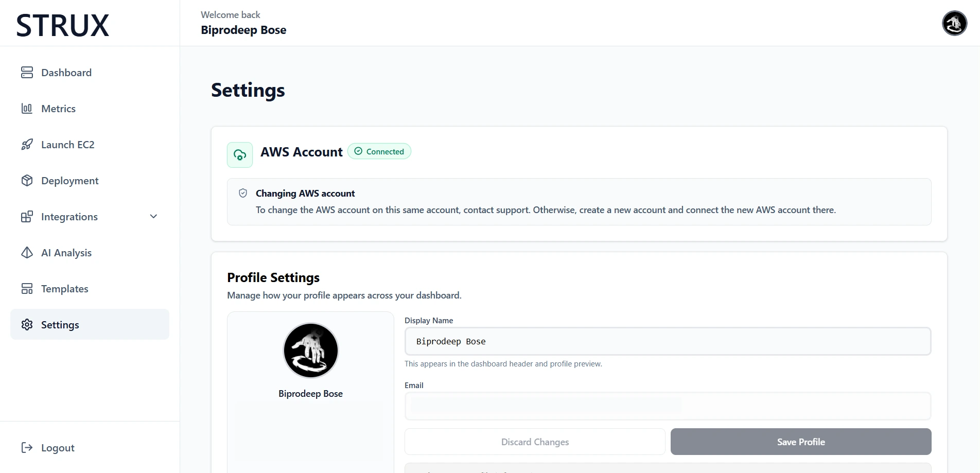Click the Email input field
This screenshot has height=473, width=980.
(668, 406)
